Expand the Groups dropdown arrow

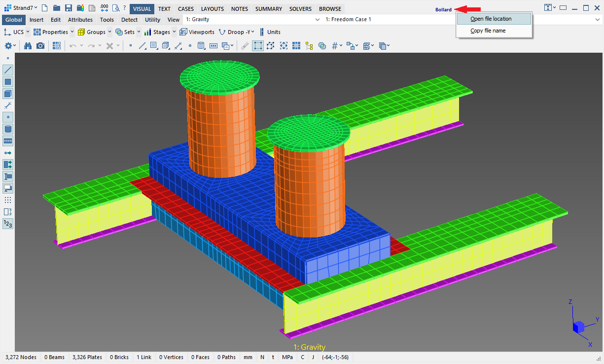(109, 32)
